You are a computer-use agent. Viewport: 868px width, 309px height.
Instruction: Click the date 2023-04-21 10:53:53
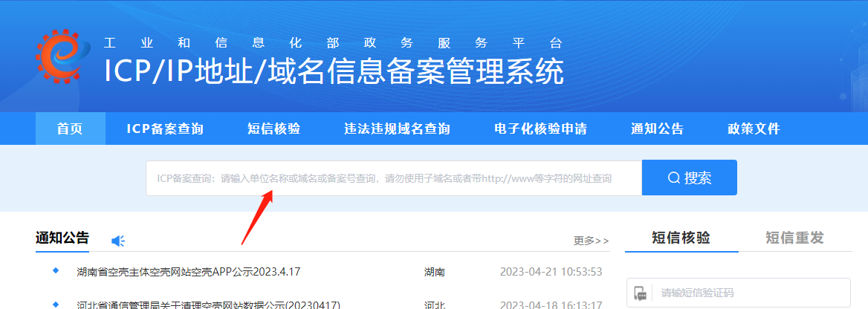551,272
